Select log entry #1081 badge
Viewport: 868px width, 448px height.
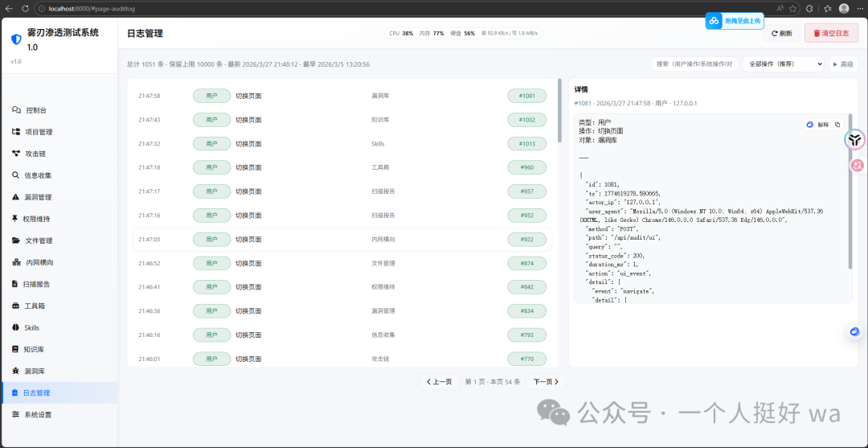tap(526, 96)
